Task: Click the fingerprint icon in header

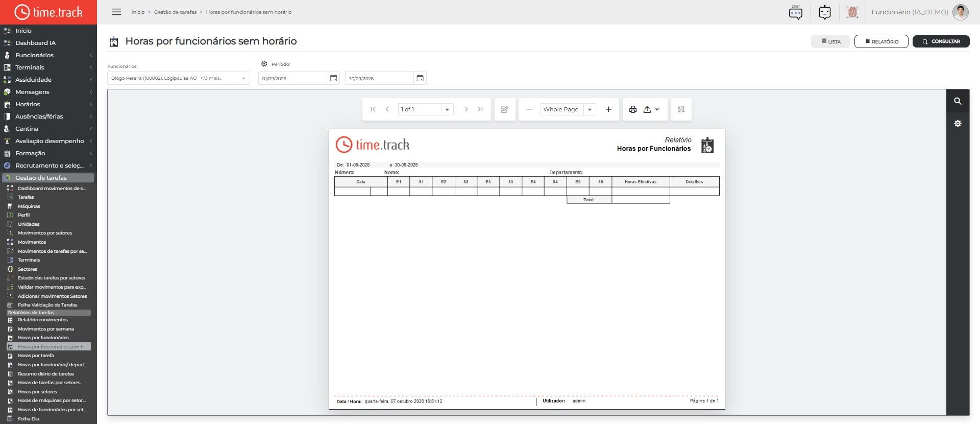Action: click(852, 12)
